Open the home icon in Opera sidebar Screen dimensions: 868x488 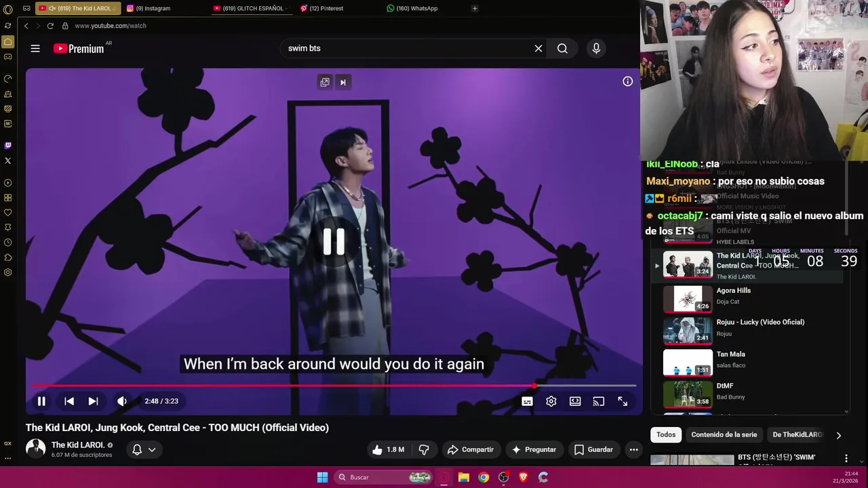(8, 42)
